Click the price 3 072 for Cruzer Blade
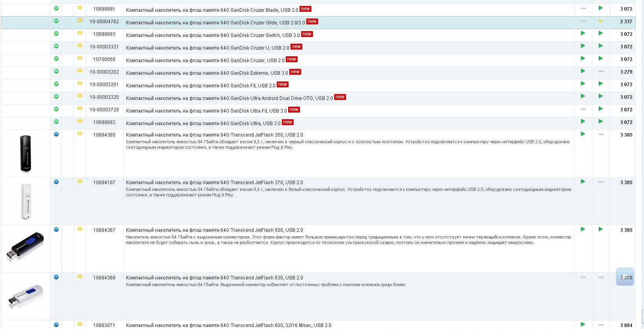The height and width of the screenshot is (329, 644). click(x=626, y=9)
